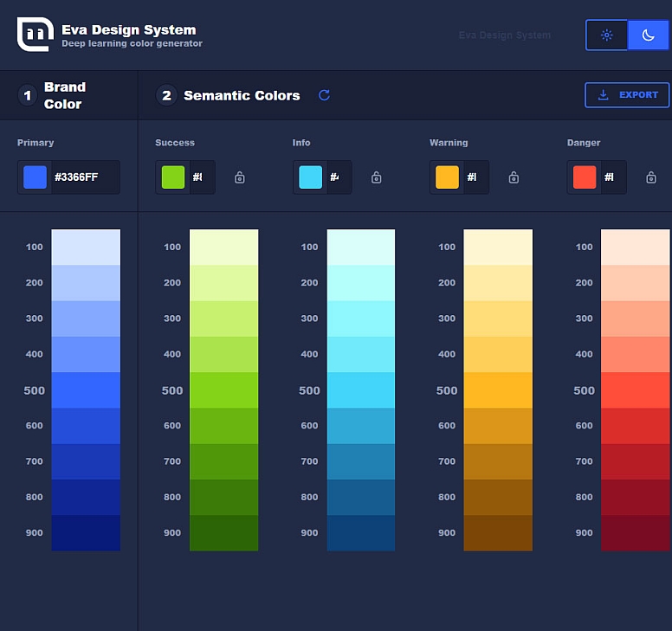Pick Danger shade 400
Screen dimensions: 672x631
635,354
